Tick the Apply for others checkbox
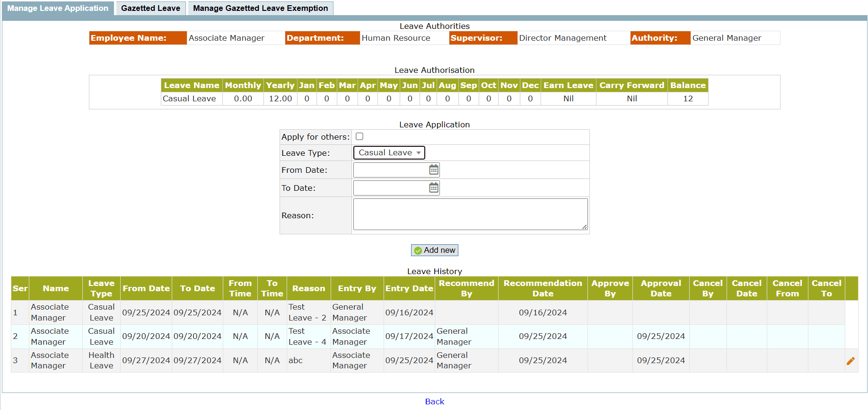The image size is (868, 410). pos(359,136)
